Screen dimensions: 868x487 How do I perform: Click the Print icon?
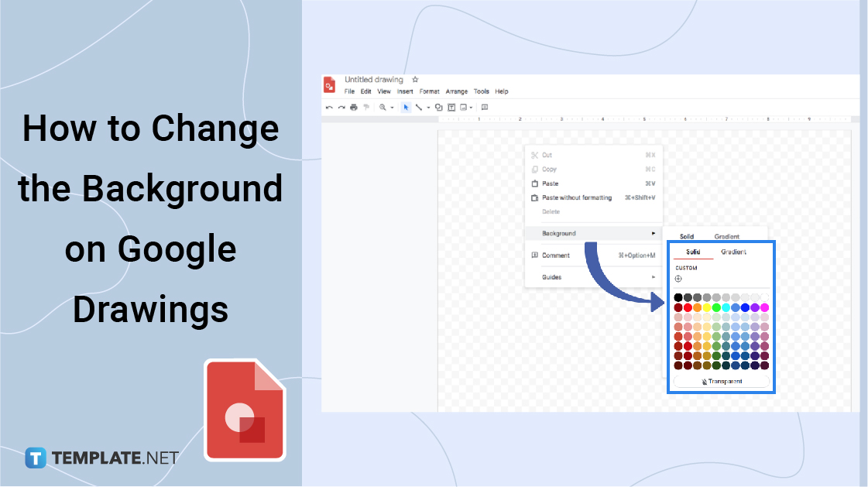pyautogui.click(x=354, y=108)
